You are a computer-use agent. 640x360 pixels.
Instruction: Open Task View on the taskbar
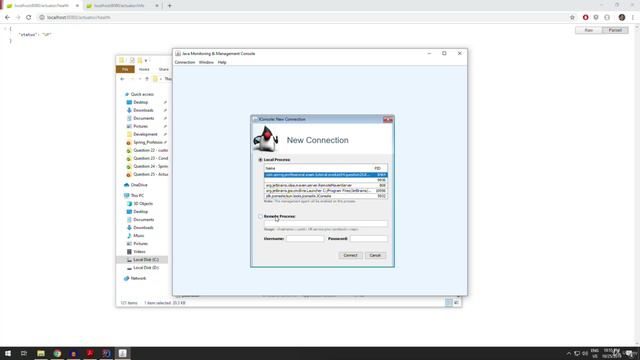click(24, 353)
